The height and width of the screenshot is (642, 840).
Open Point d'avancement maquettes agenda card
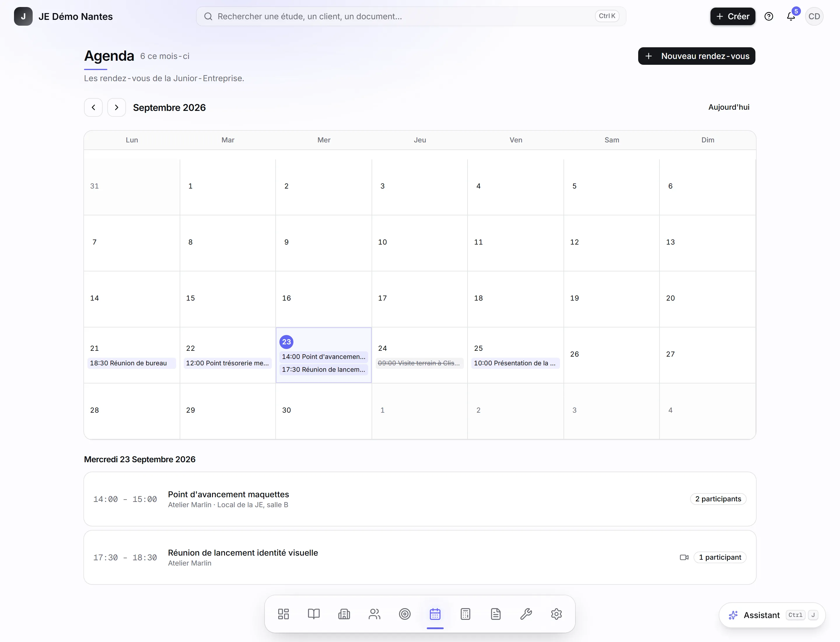tap(420, 499)
